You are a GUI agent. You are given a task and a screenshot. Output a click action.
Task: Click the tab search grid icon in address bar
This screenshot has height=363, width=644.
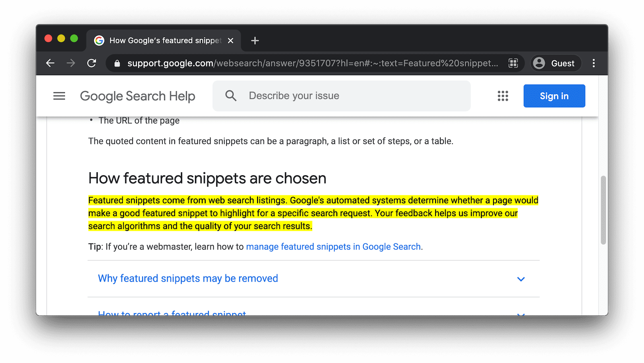[x=513, y=63]
